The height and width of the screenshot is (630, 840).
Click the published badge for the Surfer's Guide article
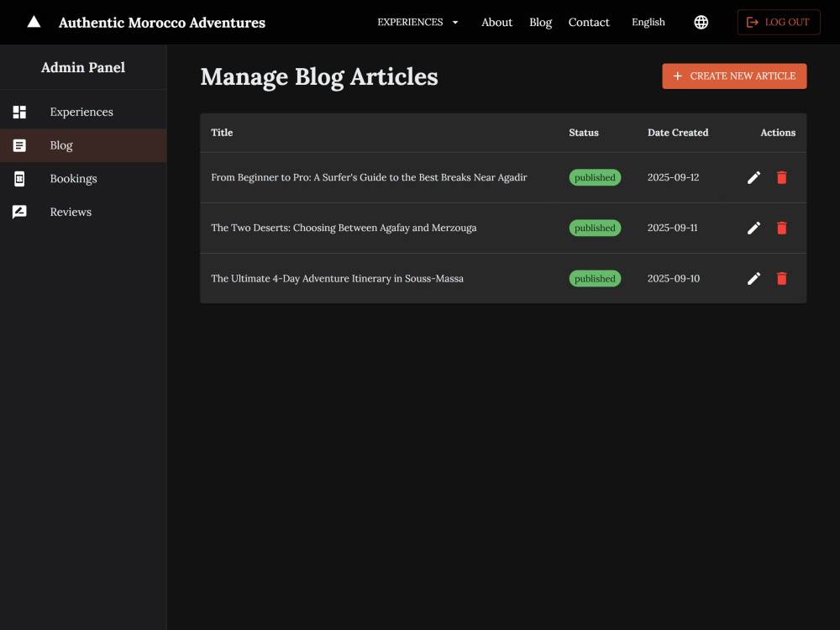pyautogui.click(x=595, y=177)
